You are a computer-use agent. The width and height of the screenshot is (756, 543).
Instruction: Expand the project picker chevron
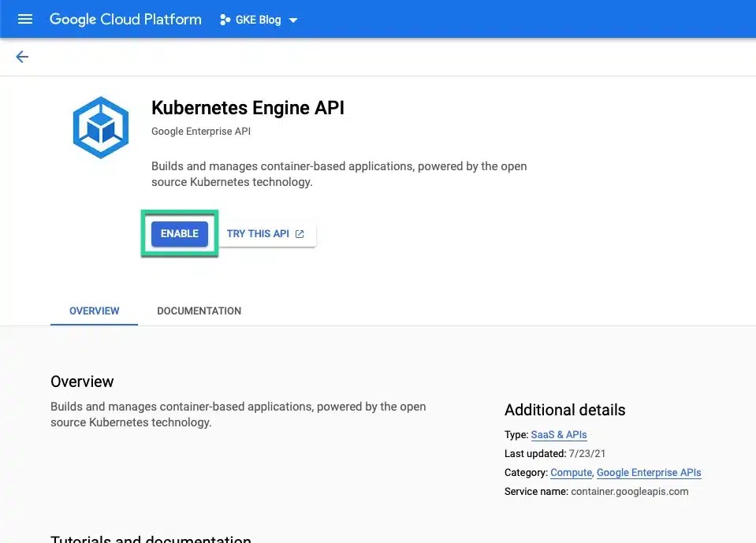(x=292, y=20)
